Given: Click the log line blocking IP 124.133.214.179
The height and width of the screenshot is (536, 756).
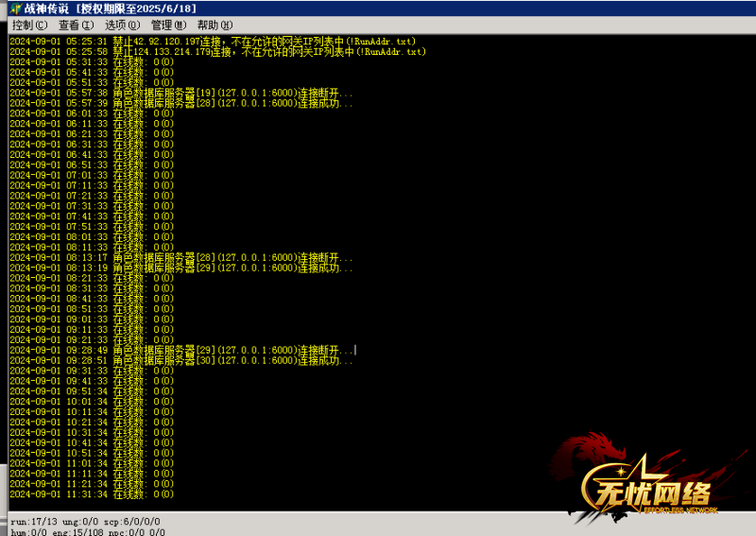Looking at the screenshot, I should coord(217,52).
